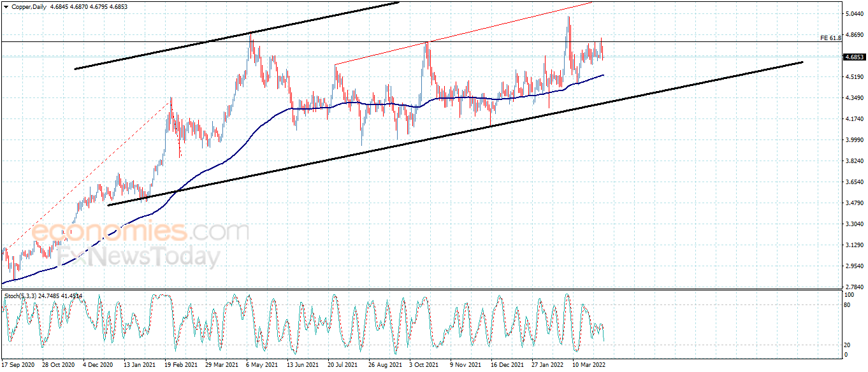Select the upper black channel trendline
This screenshot has height=372, width=868.
tap(236, 36)
